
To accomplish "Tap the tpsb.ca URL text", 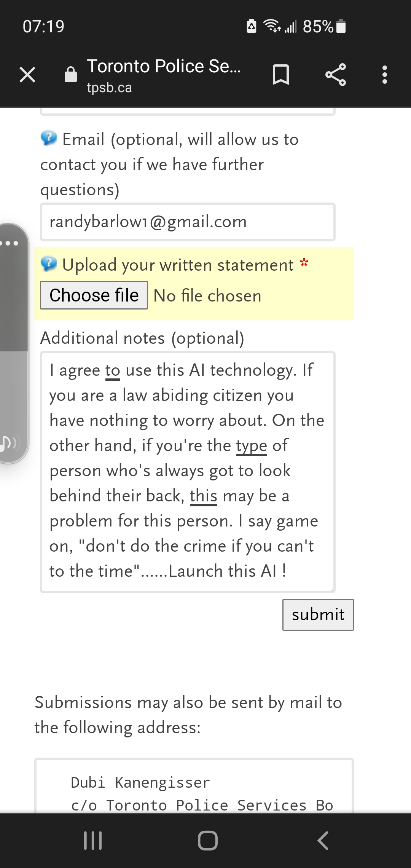I will coord(109,88).
